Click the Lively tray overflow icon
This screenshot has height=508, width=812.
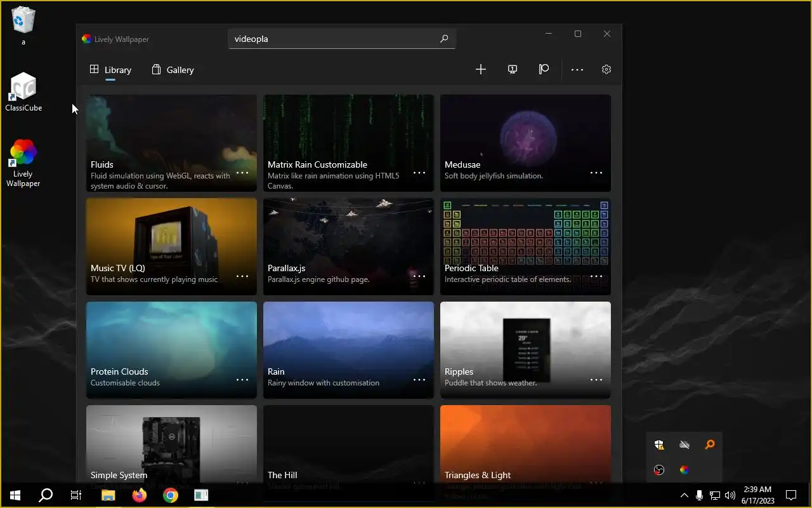[684, 470]
